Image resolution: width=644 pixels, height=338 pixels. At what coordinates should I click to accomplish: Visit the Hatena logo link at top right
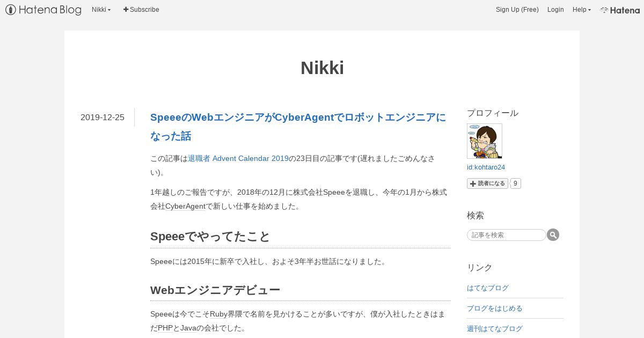click(x=620, y=10)
